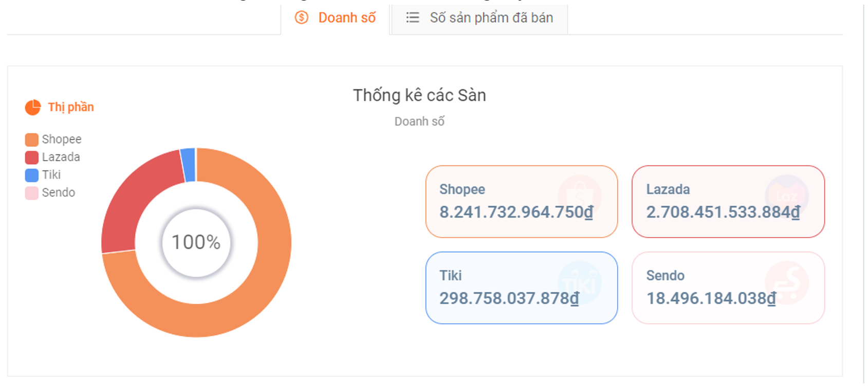Click the orange pie chart Thị phần icon
The height and width of the screenshot is (386, 868).
pos(33,107)
